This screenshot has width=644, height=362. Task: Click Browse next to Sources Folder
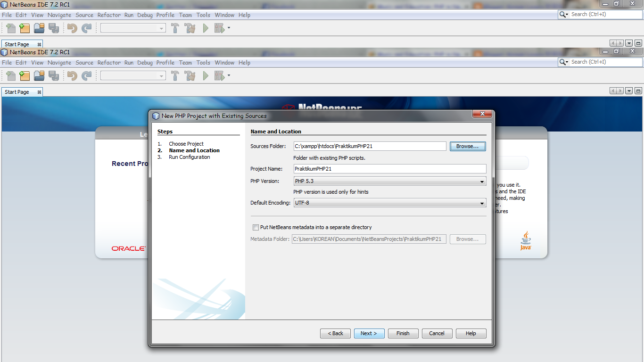tap(468, 147)
